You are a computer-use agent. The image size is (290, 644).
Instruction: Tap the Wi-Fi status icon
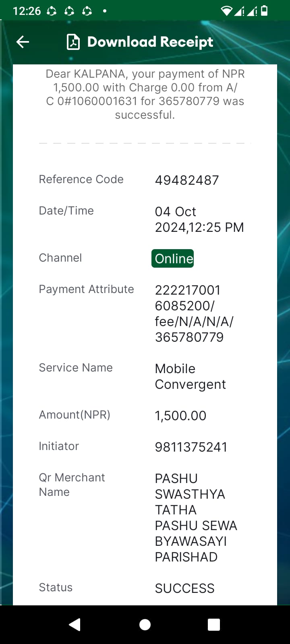point(227,11)
